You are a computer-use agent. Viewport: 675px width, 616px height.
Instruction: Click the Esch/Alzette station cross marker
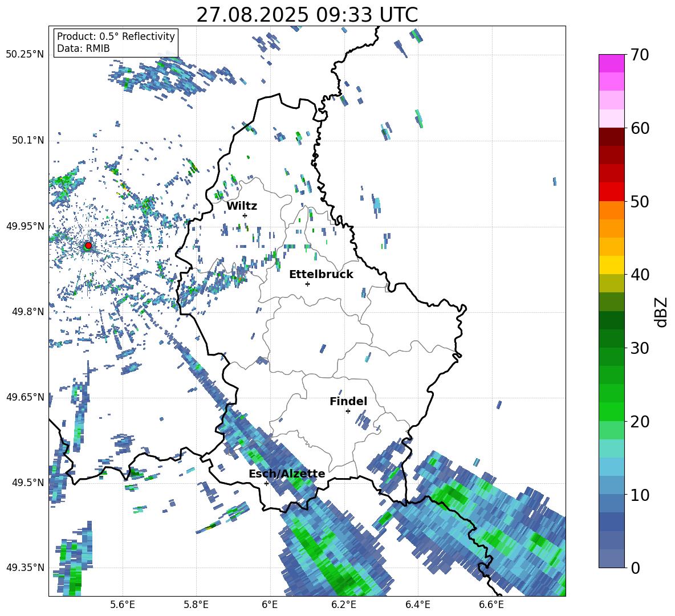click(266, 483)
